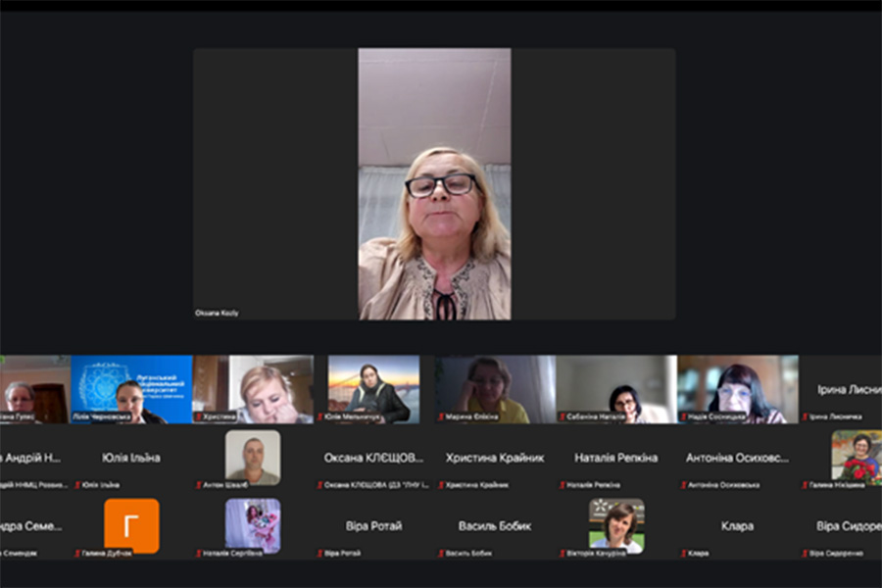882x588 pixels.
Task: Click muted mic icon by small Антоніна Осиховська label
Action: pyautogui.click(x=684, y=485)
